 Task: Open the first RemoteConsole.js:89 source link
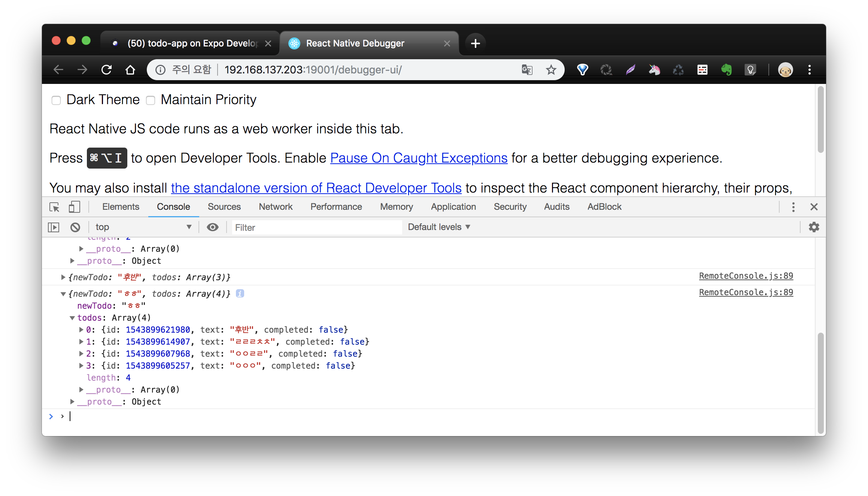point(746,276)
